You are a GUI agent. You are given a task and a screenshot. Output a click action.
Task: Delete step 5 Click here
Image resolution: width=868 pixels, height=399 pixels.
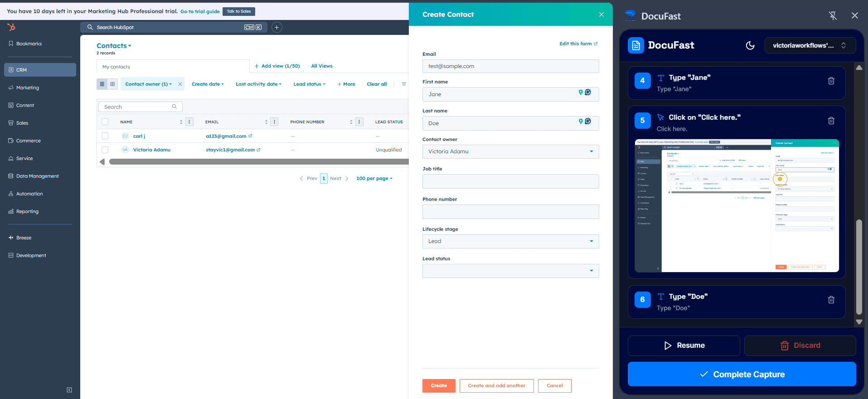[831, 121]
